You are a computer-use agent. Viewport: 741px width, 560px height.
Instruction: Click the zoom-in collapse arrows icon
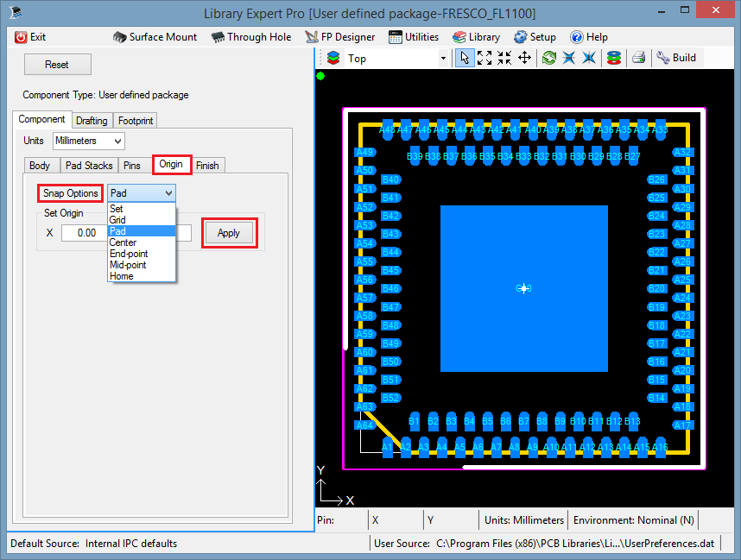click(x=504, y=58)
